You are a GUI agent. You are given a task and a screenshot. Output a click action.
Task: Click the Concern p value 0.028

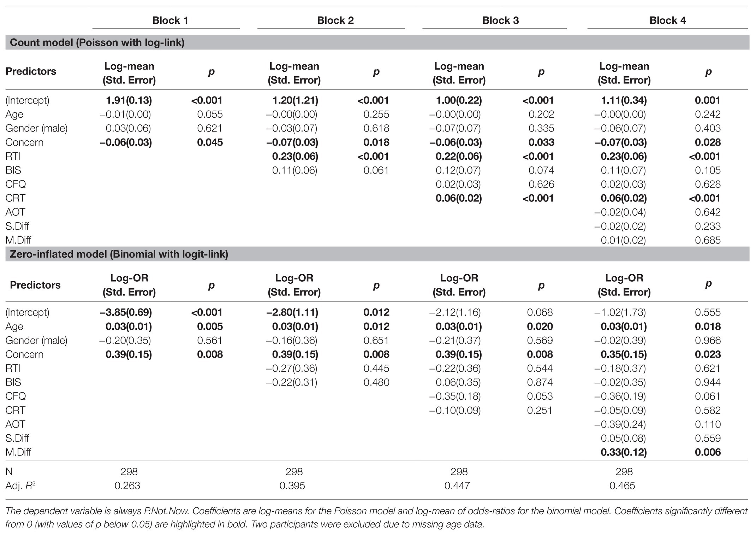(x=708, y=142)
